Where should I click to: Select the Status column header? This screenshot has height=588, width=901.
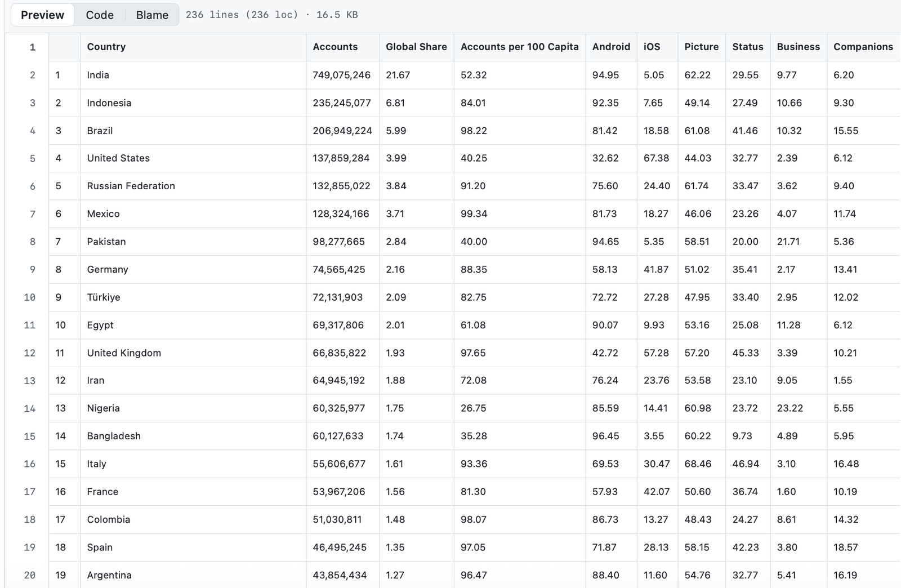[x=748, y=47]
